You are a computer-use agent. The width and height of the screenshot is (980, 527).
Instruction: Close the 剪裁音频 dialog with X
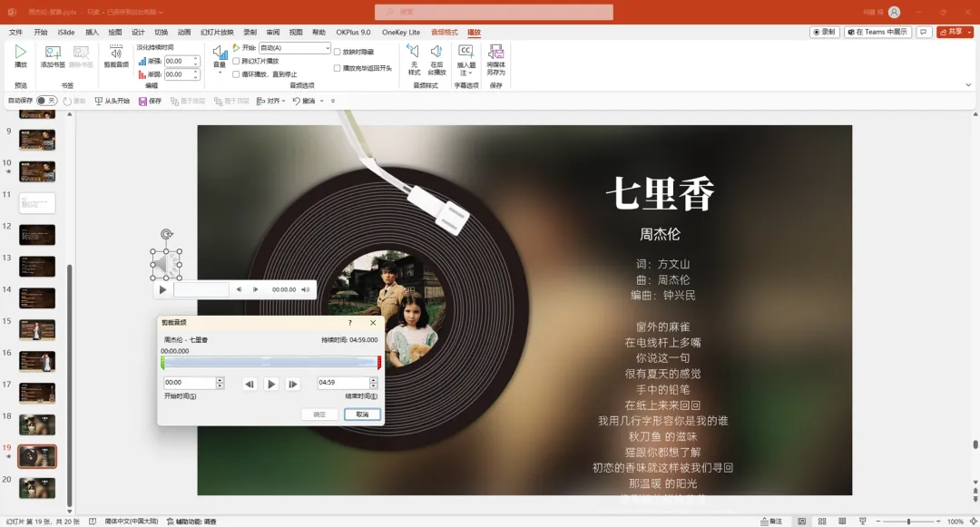coord(373,323)
